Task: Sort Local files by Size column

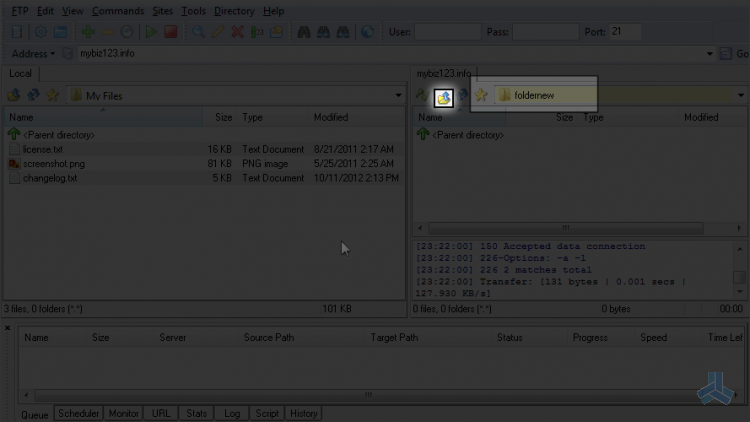Action: [223, 117]
